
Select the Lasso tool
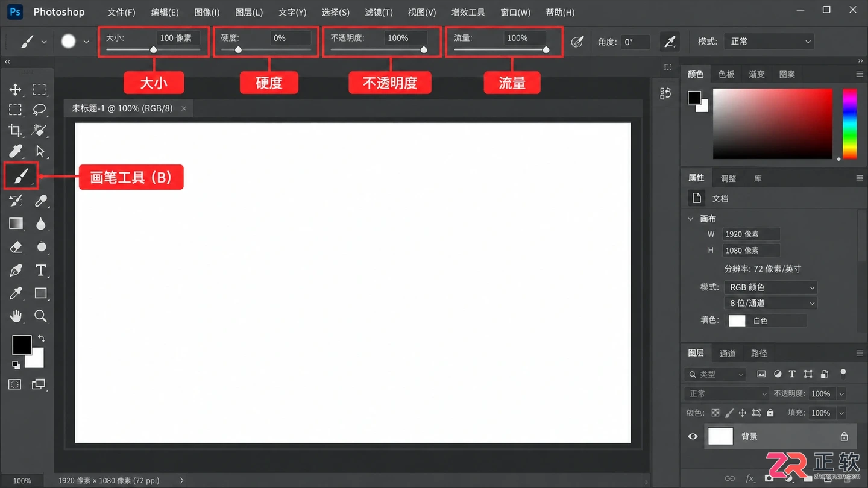40,110
